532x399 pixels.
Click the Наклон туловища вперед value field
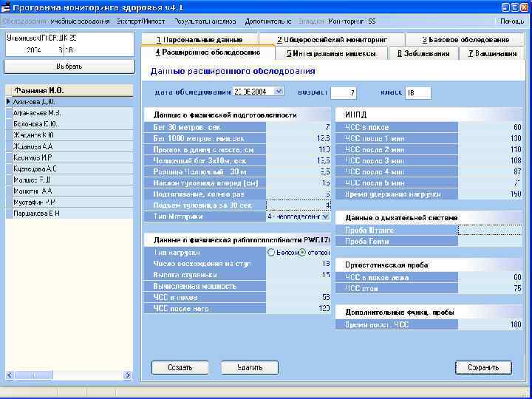pos(299,183)
